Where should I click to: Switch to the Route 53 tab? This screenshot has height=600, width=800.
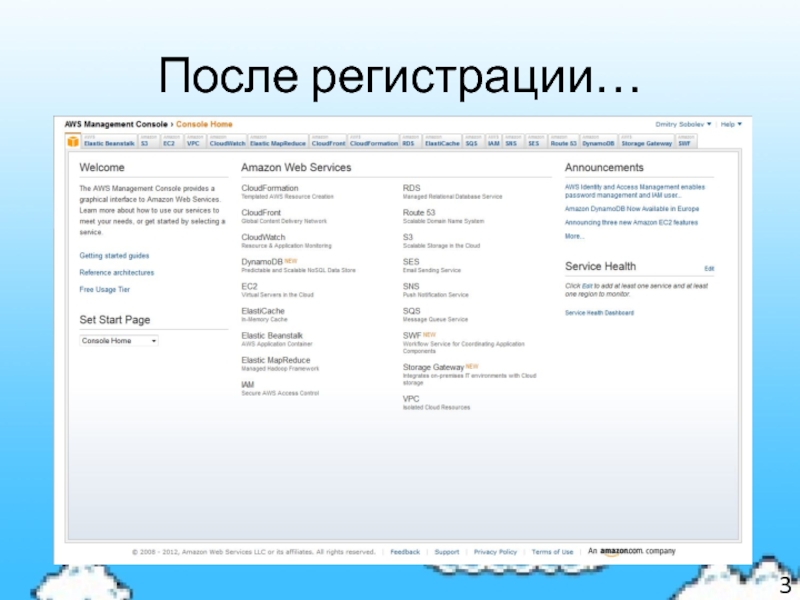click(563, 141)
